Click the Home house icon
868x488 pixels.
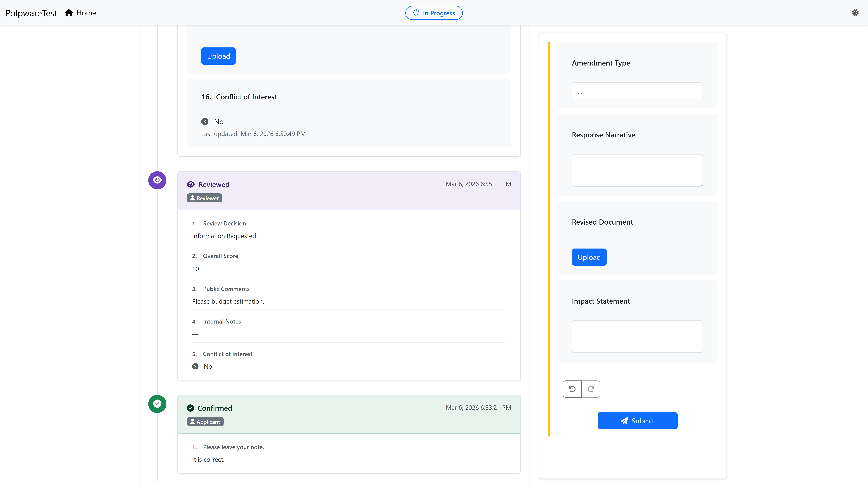point(69,13)
